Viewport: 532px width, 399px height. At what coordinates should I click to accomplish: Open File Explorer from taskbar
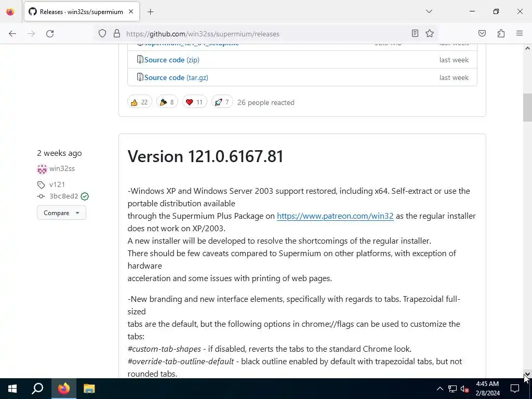(x=89, y=389)
